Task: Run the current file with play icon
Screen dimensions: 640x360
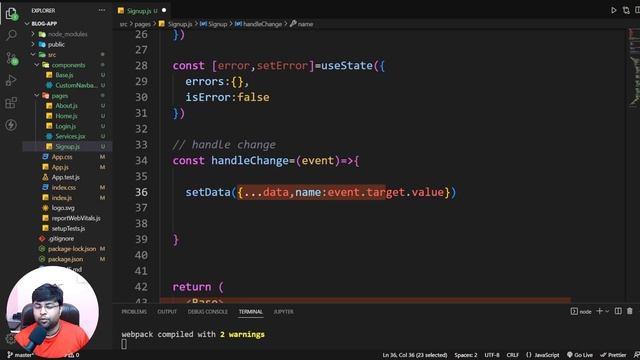Action: [613, 10]
